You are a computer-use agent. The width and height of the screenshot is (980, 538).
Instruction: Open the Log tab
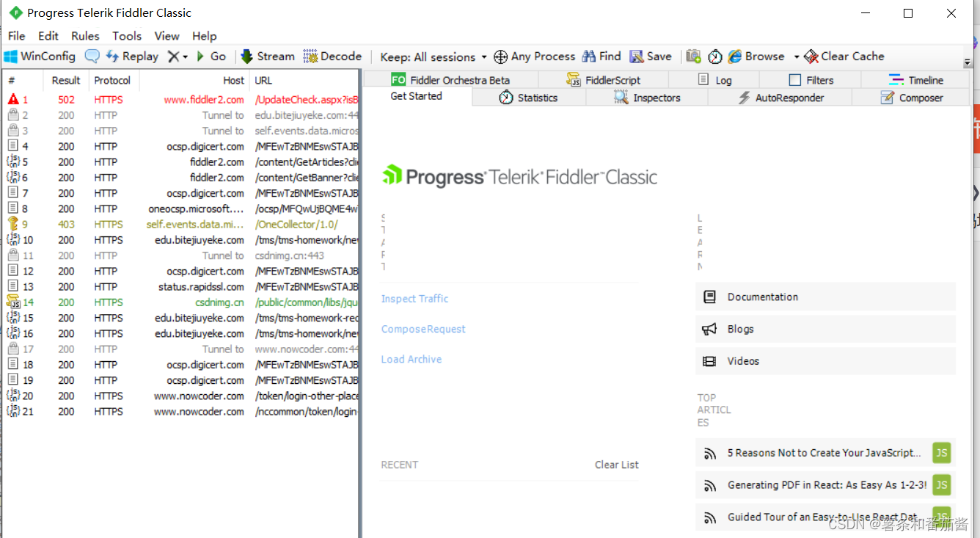[x=714, y=80]
